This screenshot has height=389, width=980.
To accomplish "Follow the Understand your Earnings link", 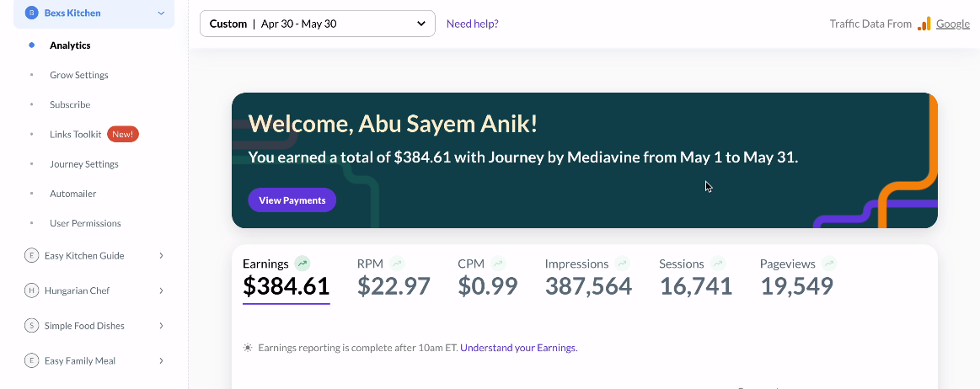I will (519, 348).
